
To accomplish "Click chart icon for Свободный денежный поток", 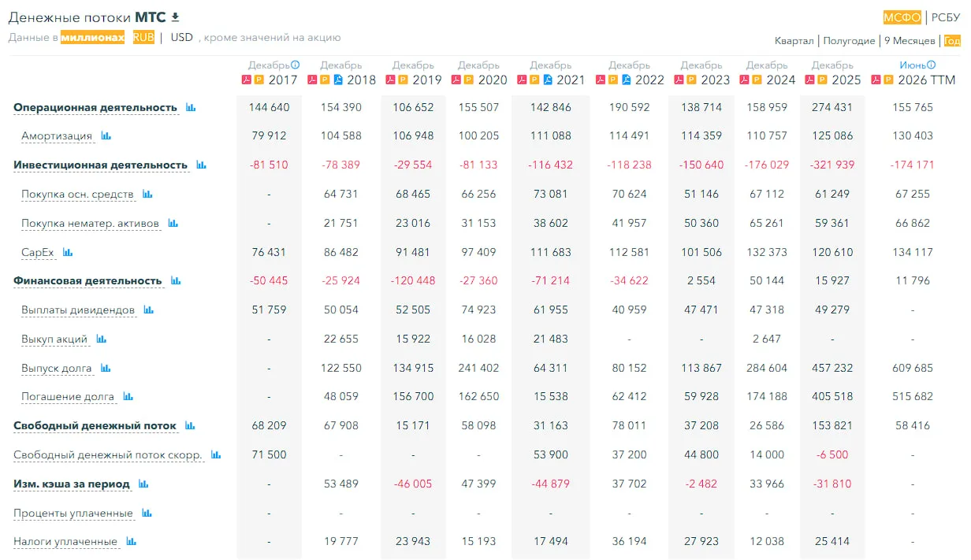I will pyautogui.click(x=190, y=426).
